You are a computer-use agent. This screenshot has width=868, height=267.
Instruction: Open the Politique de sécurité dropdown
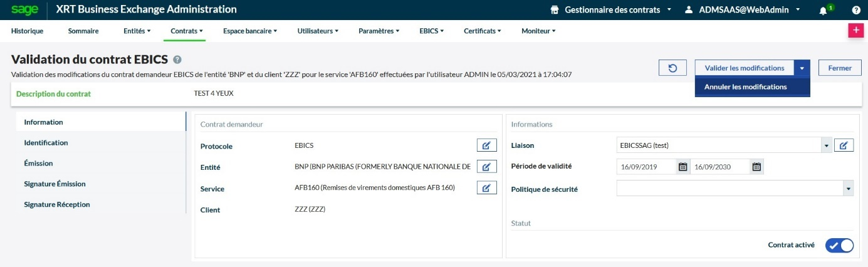coord(848,189)
